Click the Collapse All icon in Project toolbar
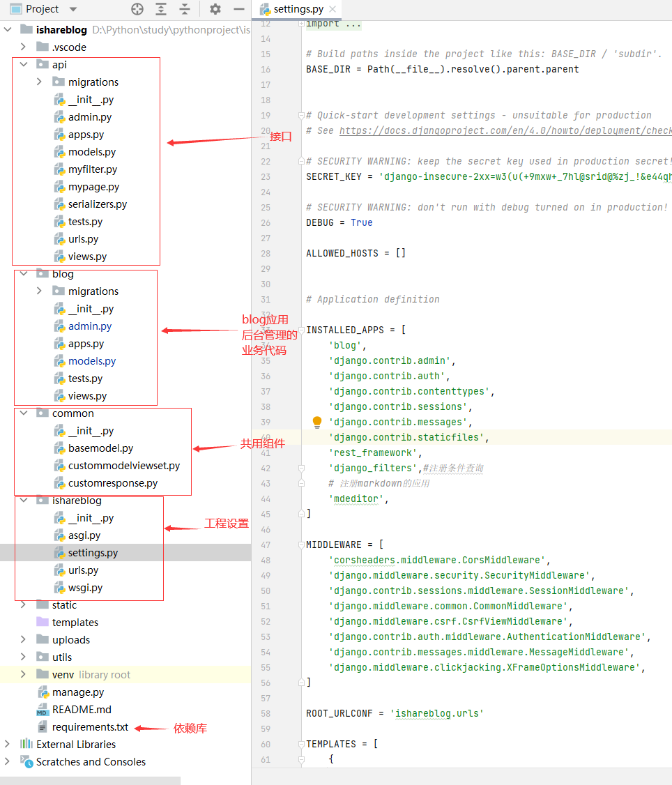 pos(184,9)
